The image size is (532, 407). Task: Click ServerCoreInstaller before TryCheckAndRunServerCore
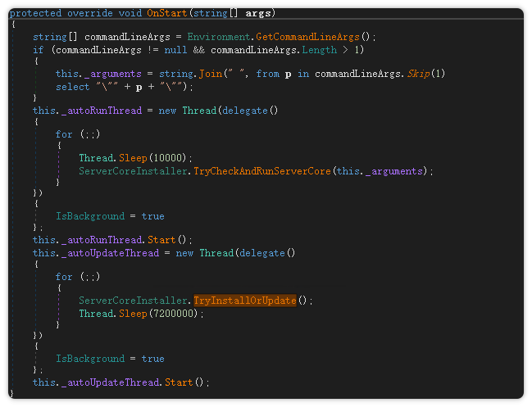pos(134,171)
